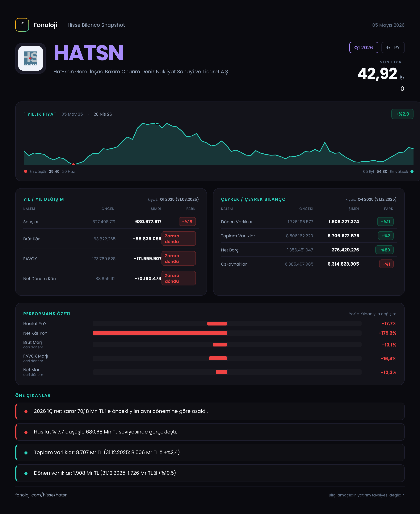Click the Hisse Bilanço Snapshot header text
This screenshot has width=420, height=514.
(x=96, y=25)
